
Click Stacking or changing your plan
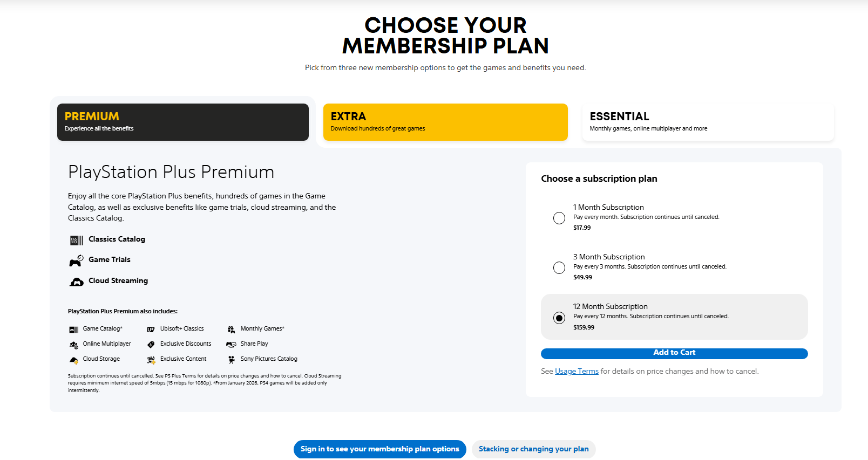pos(533,449)
